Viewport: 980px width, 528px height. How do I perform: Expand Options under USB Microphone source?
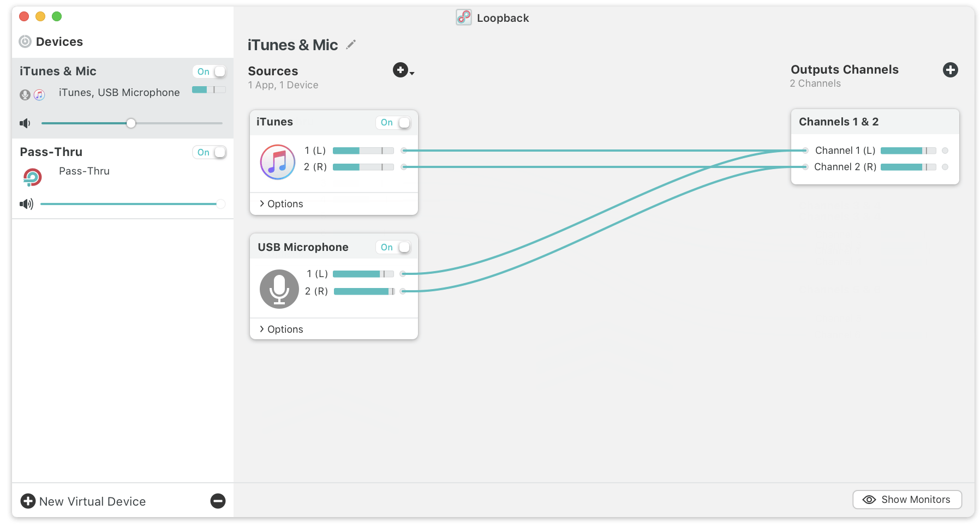[x=281, y=329]
